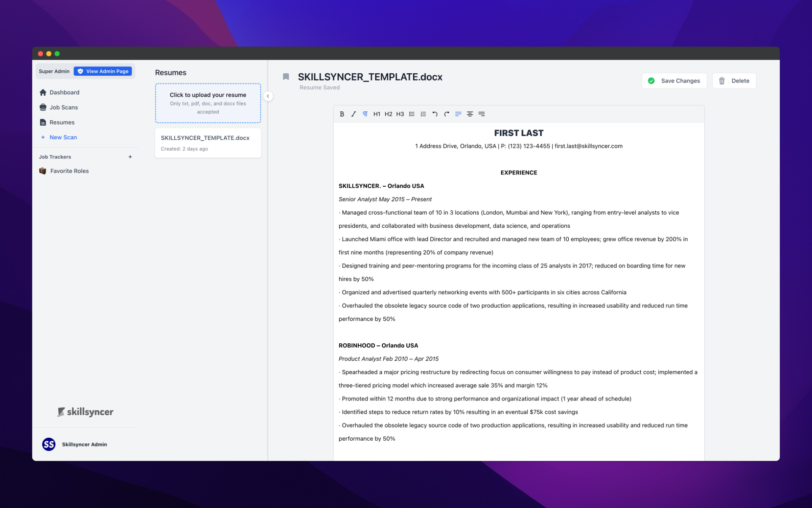The image size is (812, 508).
Task: Insert a numbered list
Action: (423, 114)
